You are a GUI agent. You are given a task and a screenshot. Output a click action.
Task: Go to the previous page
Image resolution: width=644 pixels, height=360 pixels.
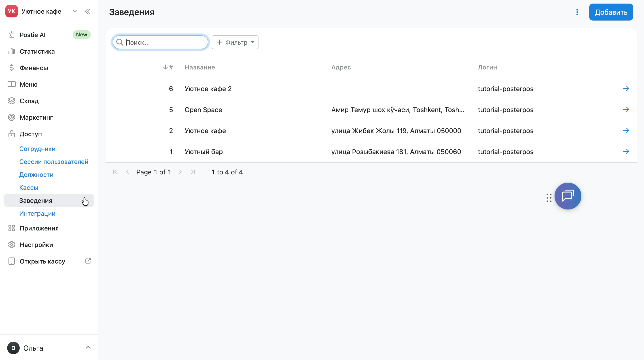pyautogui.click(x=127, y=172)
